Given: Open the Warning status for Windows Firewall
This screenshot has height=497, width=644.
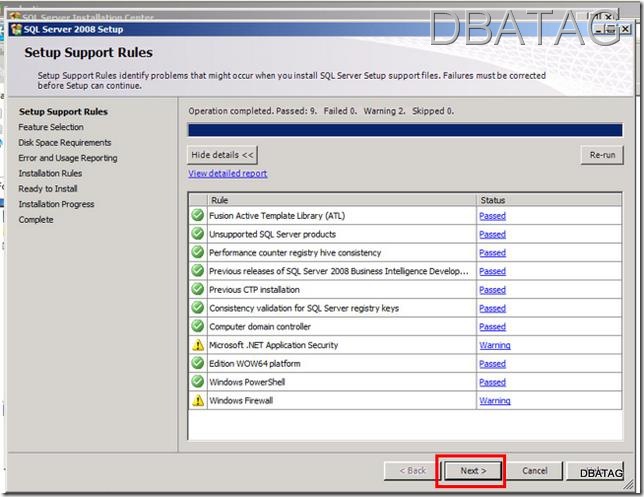Looking at the screenshot, I should 494,401.
